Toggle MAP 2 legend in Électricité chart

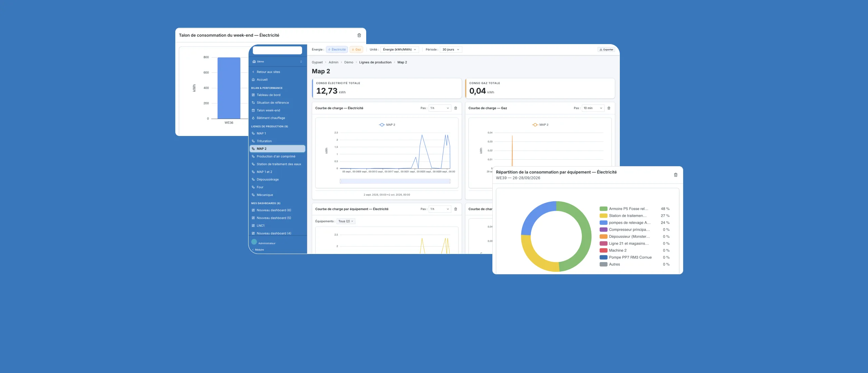coord(387,125)
